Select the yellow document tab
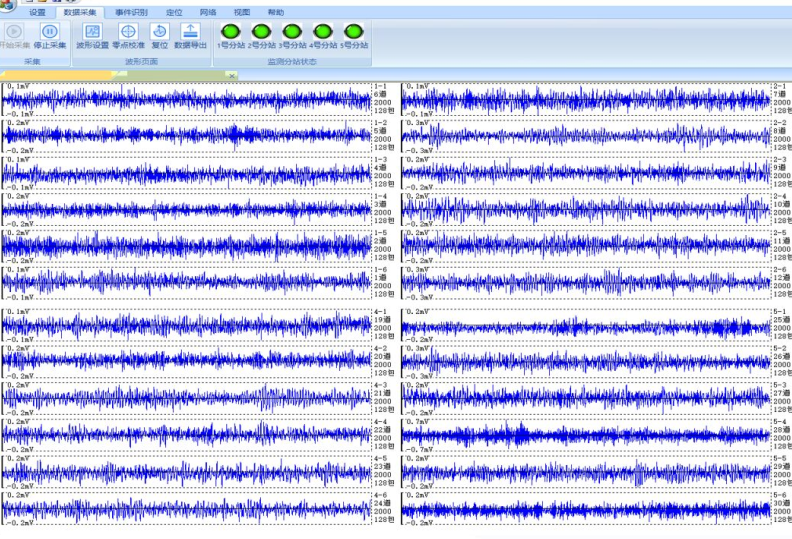 [x=56, y=76]
